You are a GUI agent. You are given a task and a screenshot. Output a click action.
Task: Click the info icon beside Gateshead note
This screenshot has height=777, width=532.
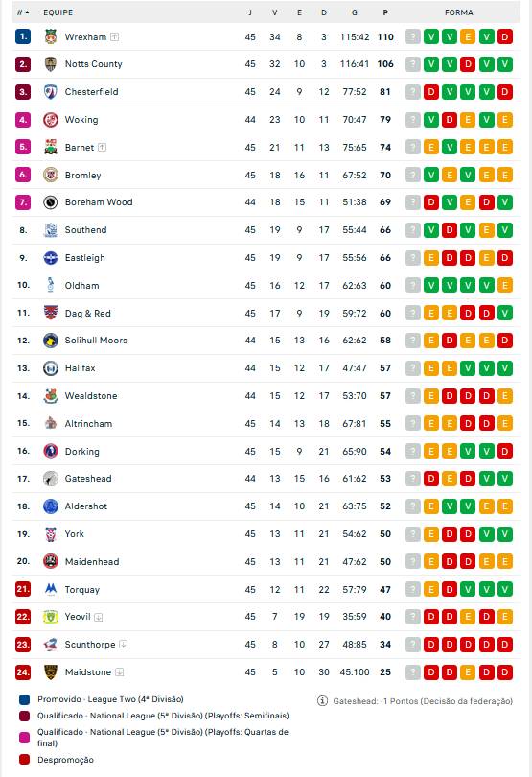pos(322,700)
